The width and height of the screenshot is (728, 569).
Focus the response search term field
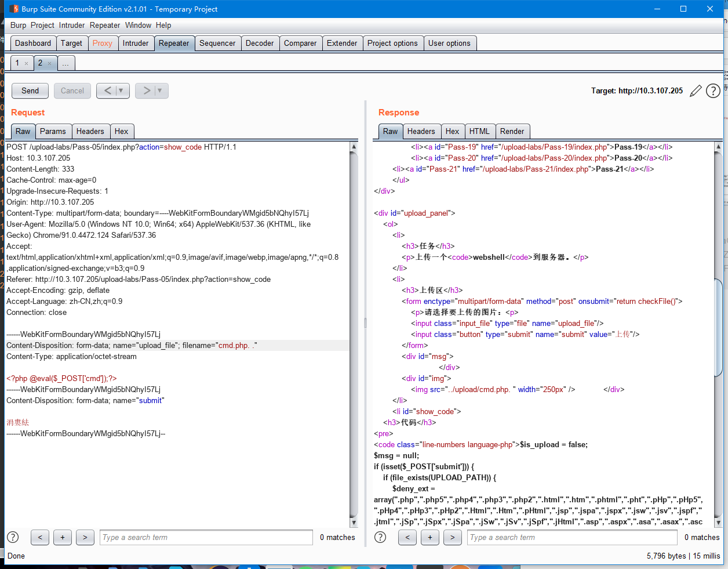click(573, 537)
